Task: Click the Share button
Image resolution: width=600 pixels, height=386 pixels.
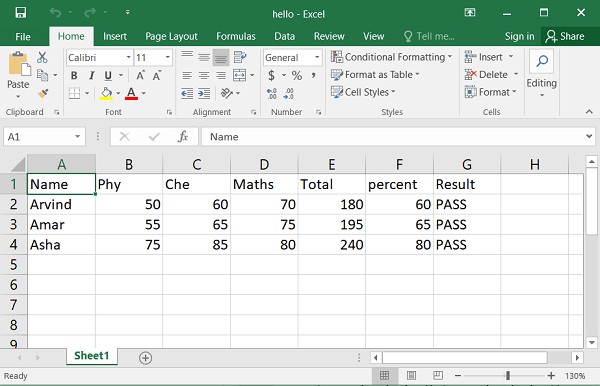Action: (x=565, y=36)
